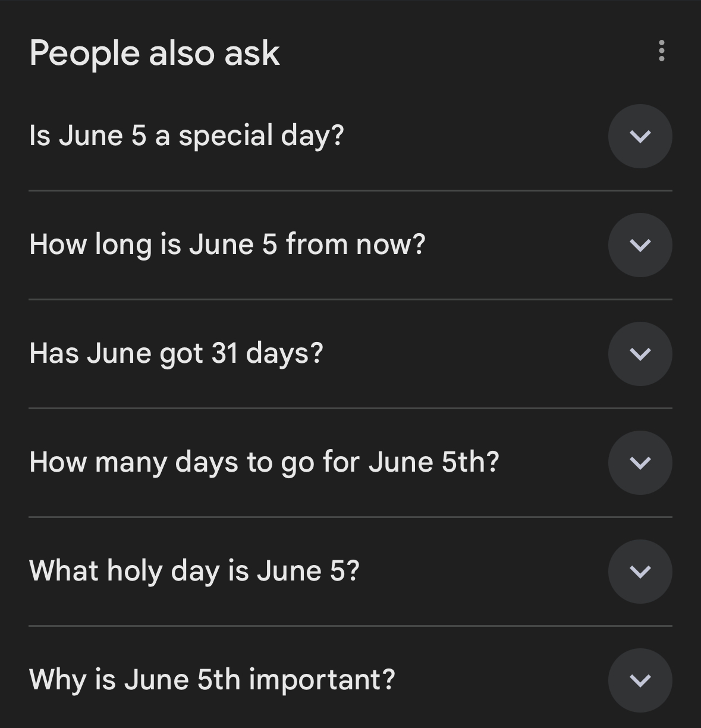Click chevron icon for "How many days to go"
The width and height of the screenshot is (701, 728).
[x=640, y=463]
